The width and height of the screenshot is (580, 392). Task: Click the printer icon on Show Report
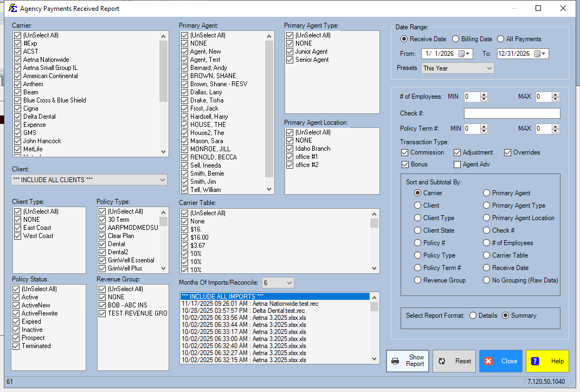pos(395,361)
